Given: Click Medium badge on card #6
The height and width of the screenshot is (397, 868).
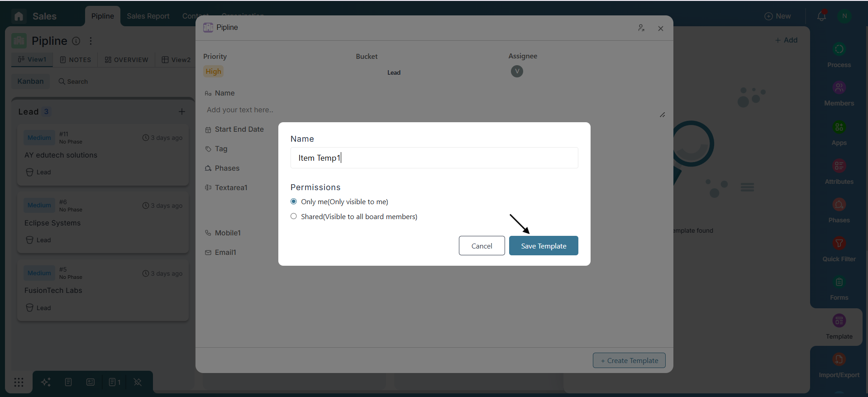Looking at the screenshot, I should pos(39,205).
